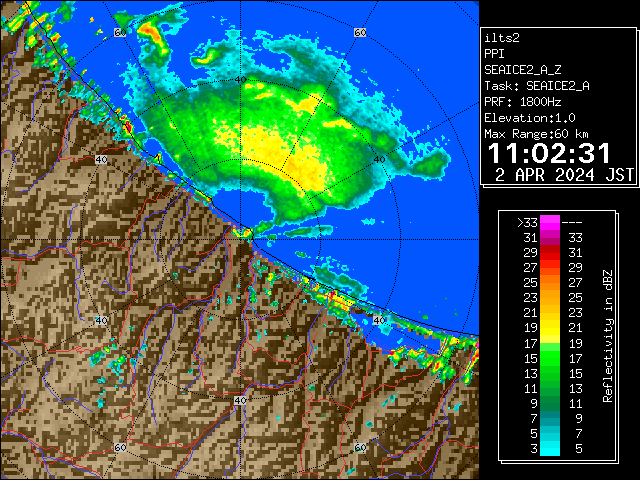Image resolution: width=640 pixels, height=480 pixels.
Task: Click the 40 range label due south of center
Action: click(x=240, y=400)
